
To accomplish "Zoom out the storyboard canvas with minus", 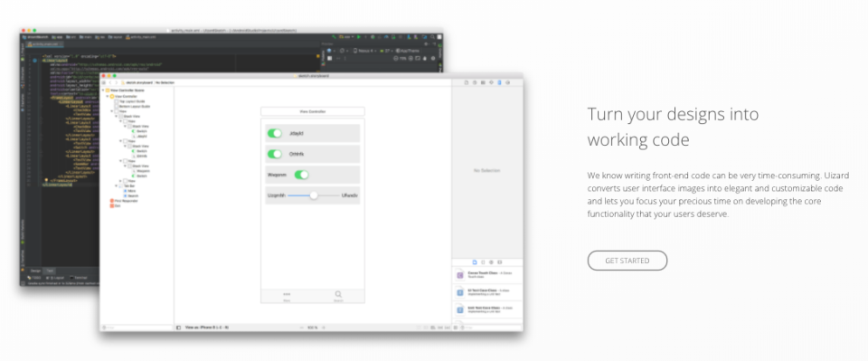I will 302,328.
